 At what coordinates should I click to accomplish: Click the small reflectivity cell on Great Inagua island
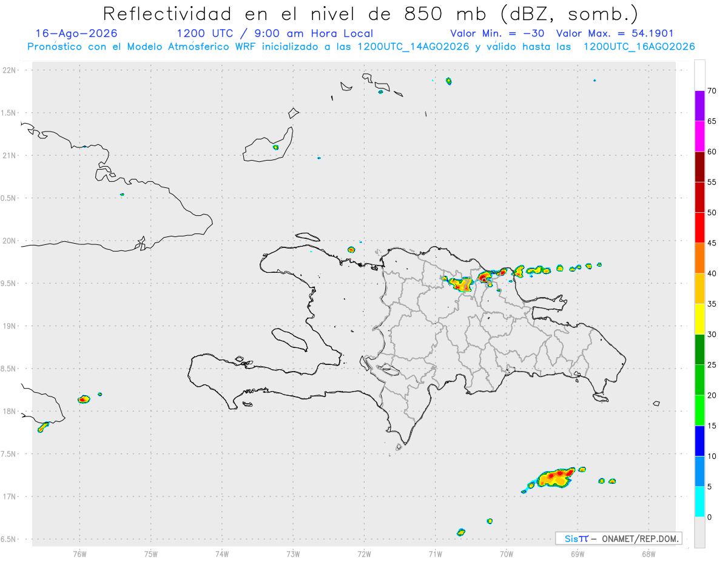[x=275, y=147]
